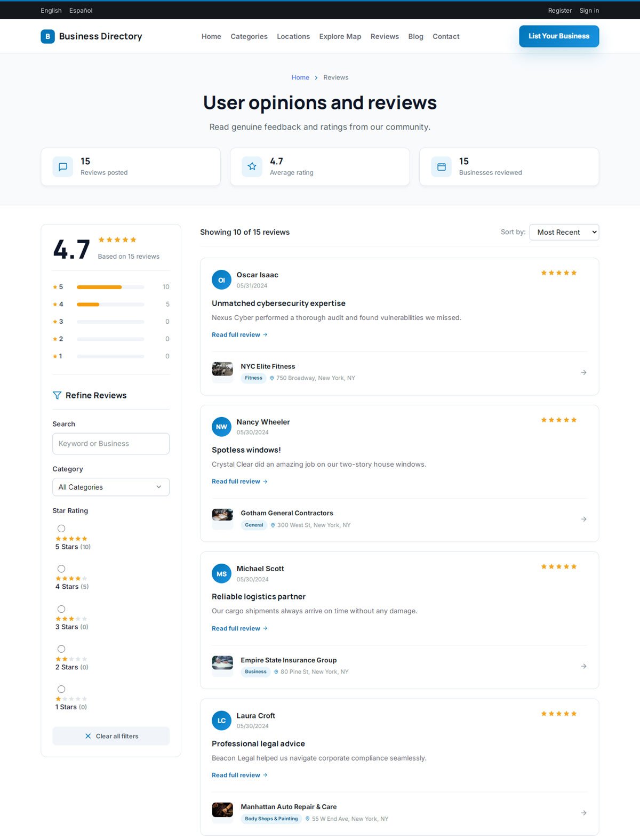Image resolution: width=640 pixels, height=840 pixels.
Task: Click the location pin next to 55 W End Ave
Action: [307, 819]
